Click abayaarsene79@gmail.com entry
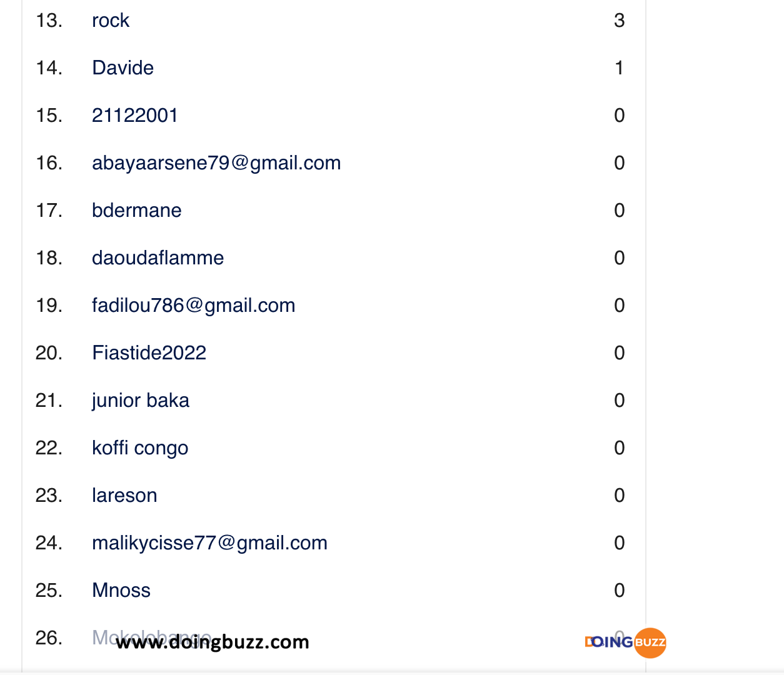This screenshot has height=675, width=784. click(x=216, y=163)
